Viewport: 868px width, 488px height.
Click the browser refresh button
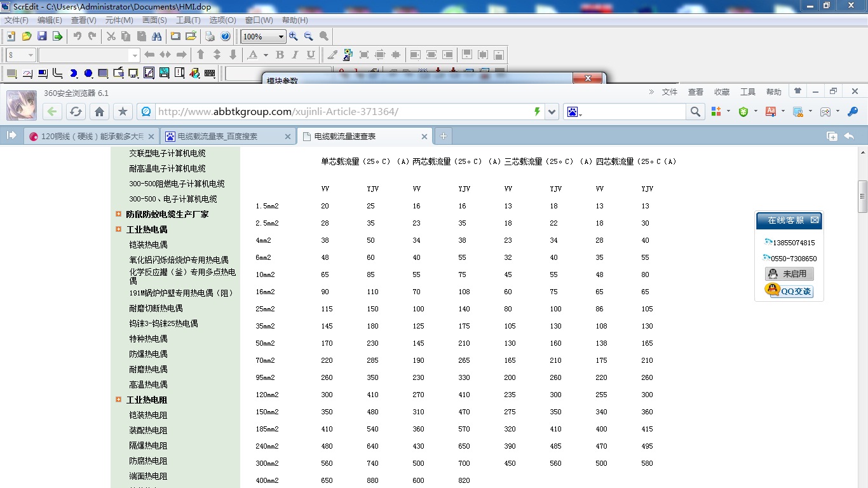pyautogui.click(x=76, y=112)
